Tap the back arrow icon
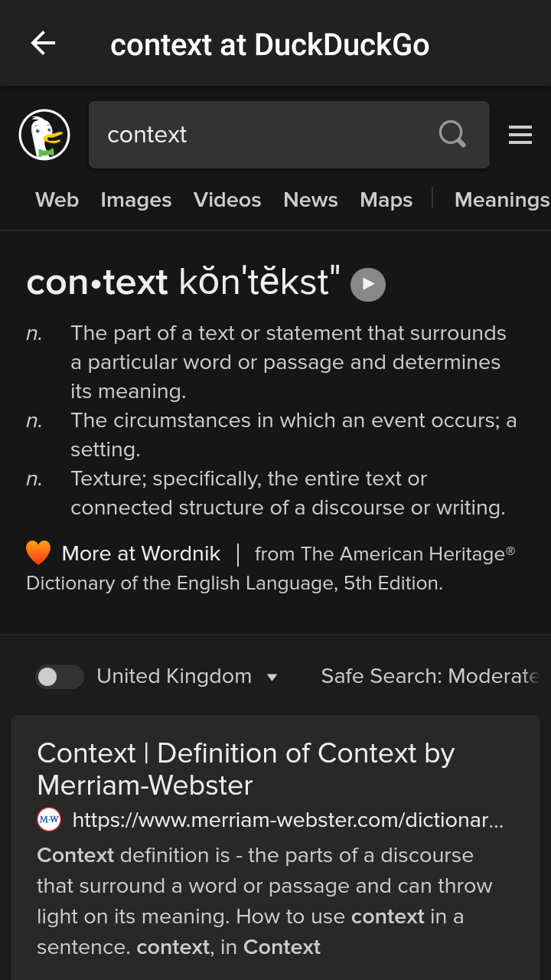The image size is (551, 980). 43,44
